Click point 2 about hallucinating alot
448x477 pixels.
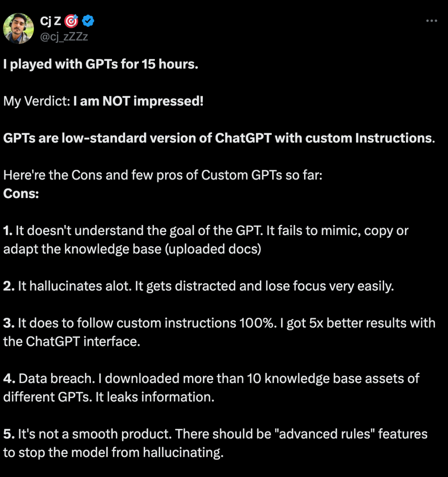[x=198, y=286]
